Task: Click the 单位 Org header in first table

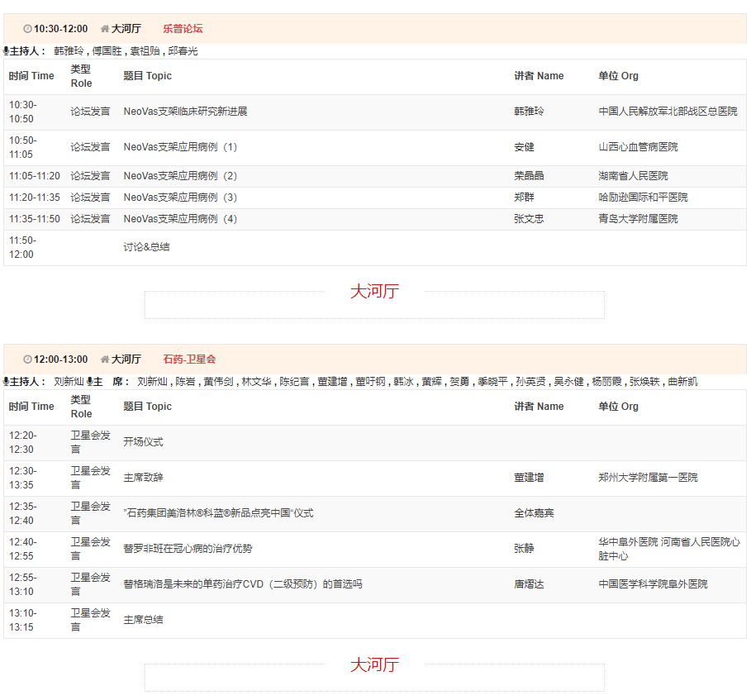Action: coord(618,76)
